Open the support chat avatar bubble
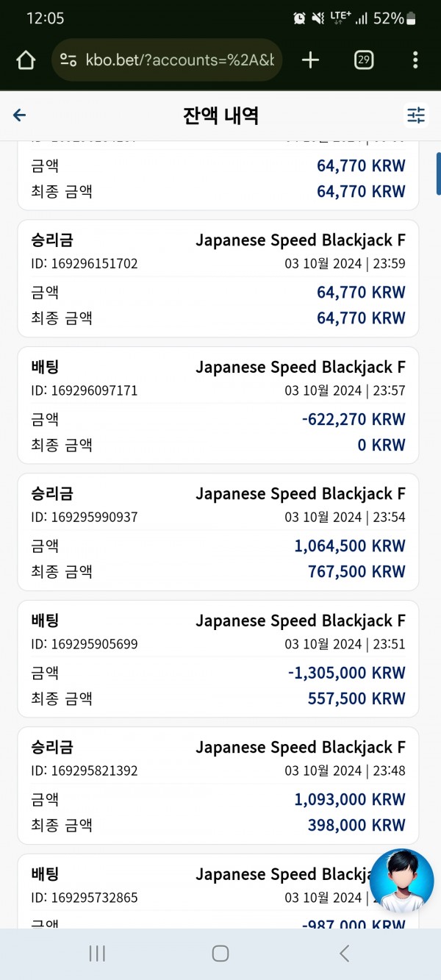 click(x=401, y=881)
